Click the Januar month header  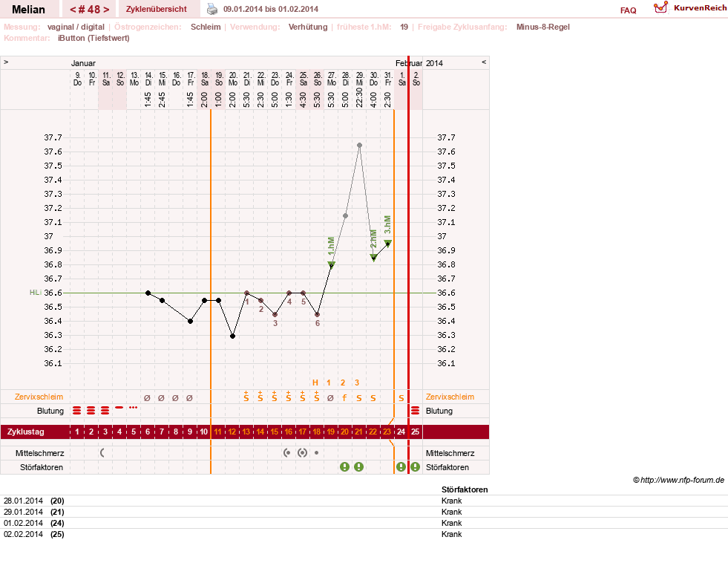pos(83,63)
